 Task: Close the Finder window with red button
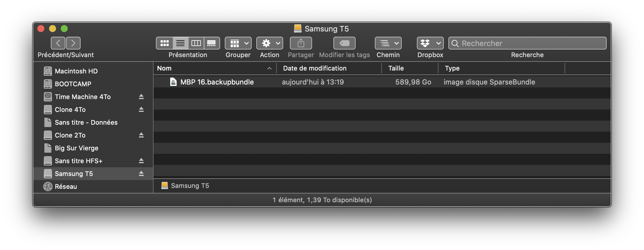pyautogui.click(x=41, y=29)
